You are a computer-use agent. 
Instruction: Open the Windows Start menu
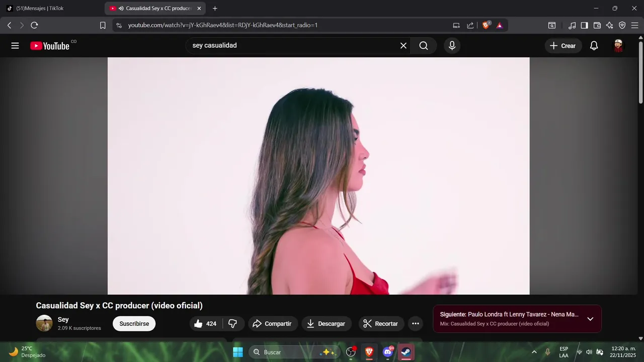(x=238, y=352)
